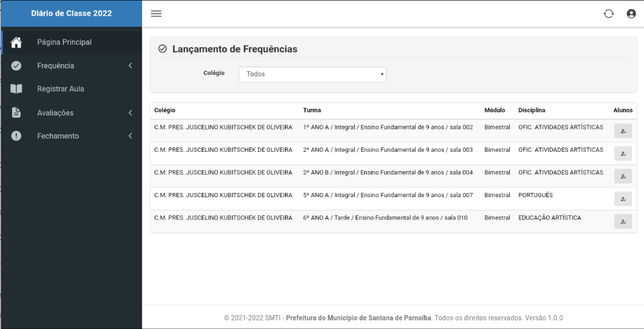Expand the Fechamento submenu chevron
This screenshot has width=644, height=329.
(x=130, y=136)
